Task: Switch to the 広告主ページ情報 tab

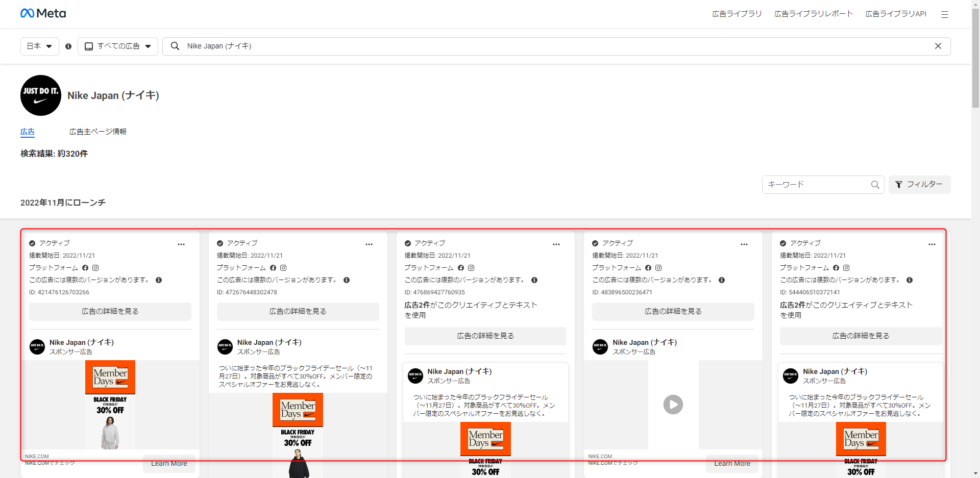Action: coord(98,132)
